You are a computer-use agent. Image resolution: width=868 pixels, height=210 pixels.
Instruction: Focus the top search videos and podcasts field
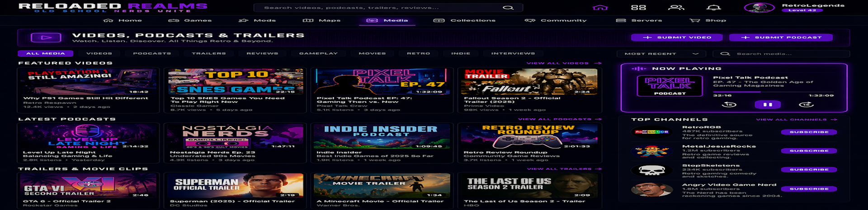point(388,8)
